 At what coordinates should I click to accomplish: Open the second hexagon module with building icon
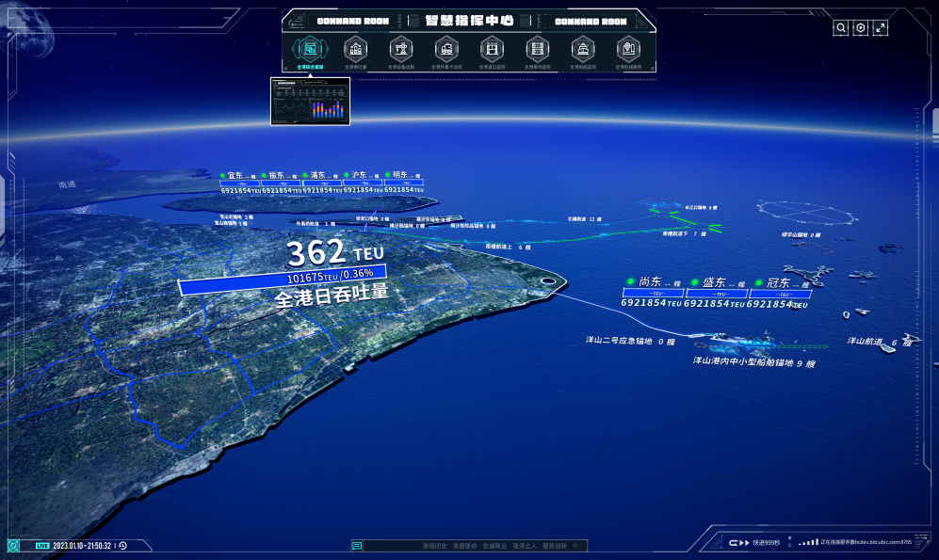point(355,48)
